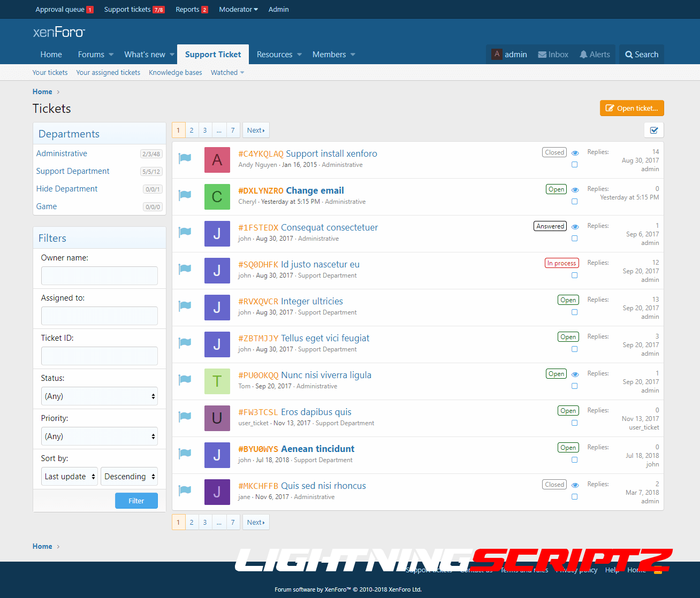Open the Status filter dropdown
700x598 pixels.
pyautogui.click(x=100, y=396)
